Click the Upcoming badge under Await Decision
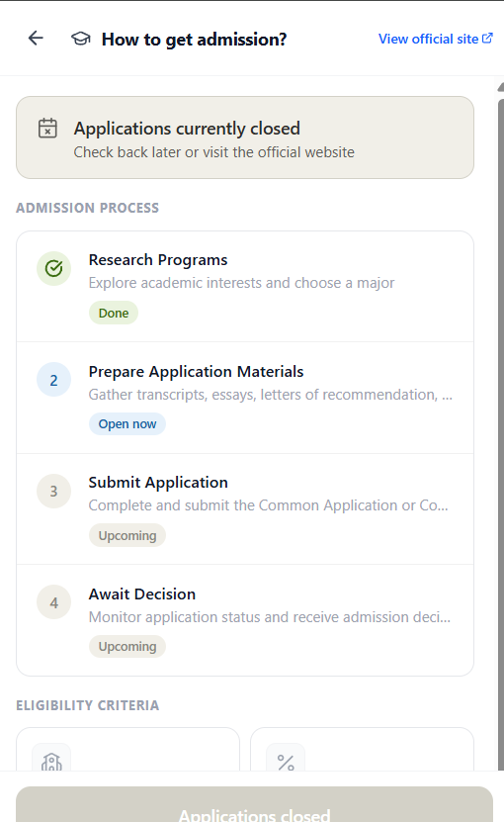 point(127,646)
